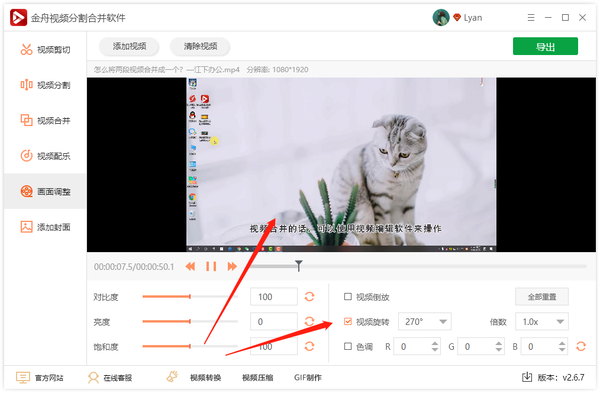600x393 pixels.
Task: Click the green 导出 export button
Action: (x=545, y=46)
